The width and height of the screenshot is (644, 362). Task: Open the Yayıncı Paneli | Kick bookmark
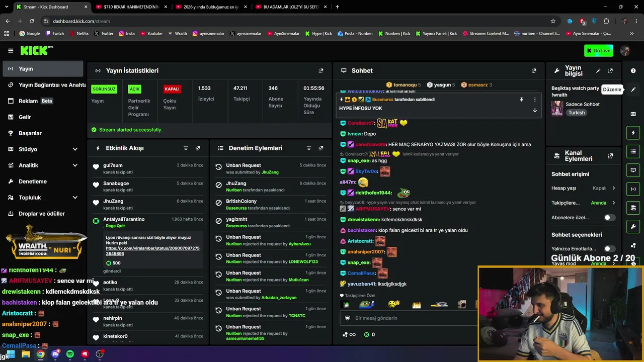(436, 34)
